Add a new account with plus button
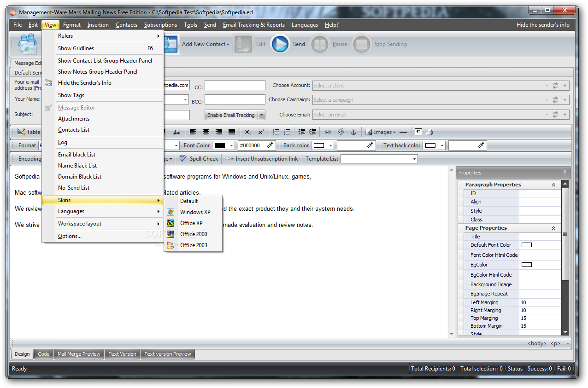The width and height of the screenshot is (588, 388). [565, 86]
